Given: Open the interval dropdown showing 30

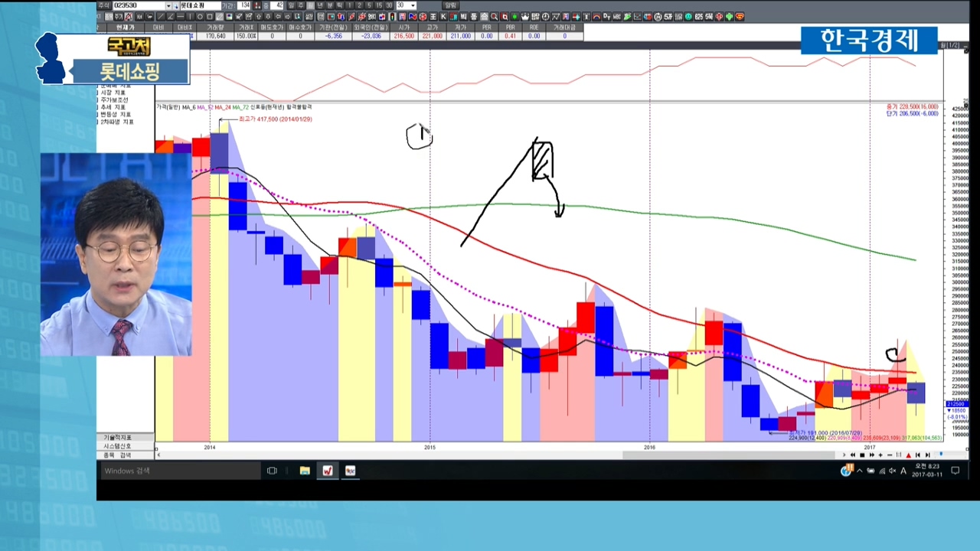Looking at the screenshot, I should [x=413, y=5].
